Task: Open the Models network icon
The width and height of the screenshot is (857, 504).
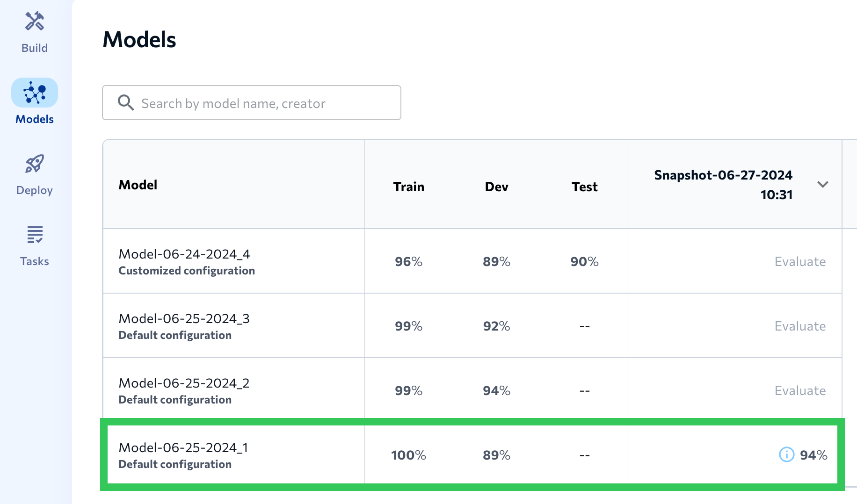Action: coord(35,93)
